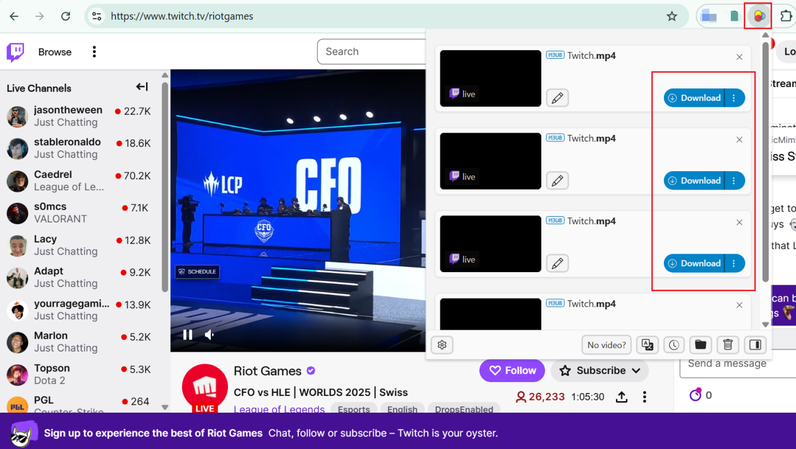Screen dimensions: 796x449
Task: Click the first Twitch.mp4 video thumbnail
Action: click(x=490, y=78)
